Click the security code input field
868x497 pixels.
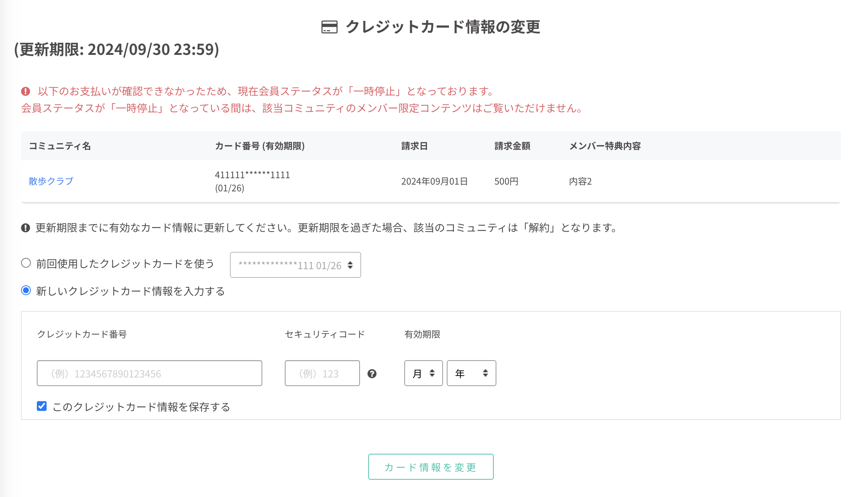click(x=322, y=373)
